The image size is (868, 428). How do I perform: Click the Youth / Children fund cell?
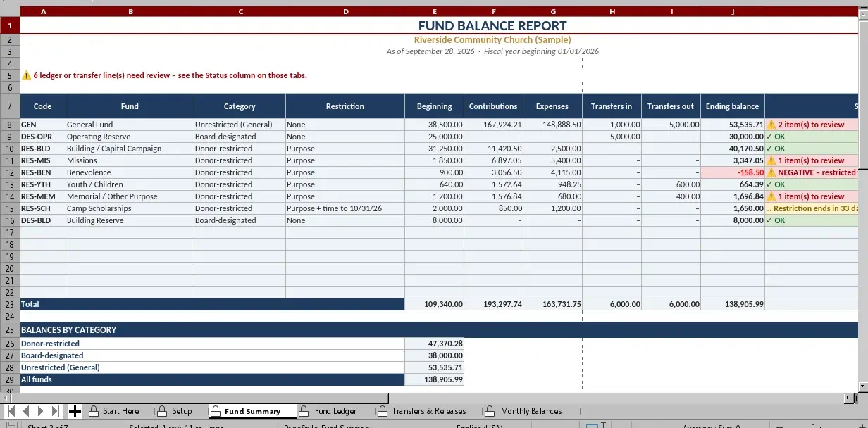(x=130, y=184)
